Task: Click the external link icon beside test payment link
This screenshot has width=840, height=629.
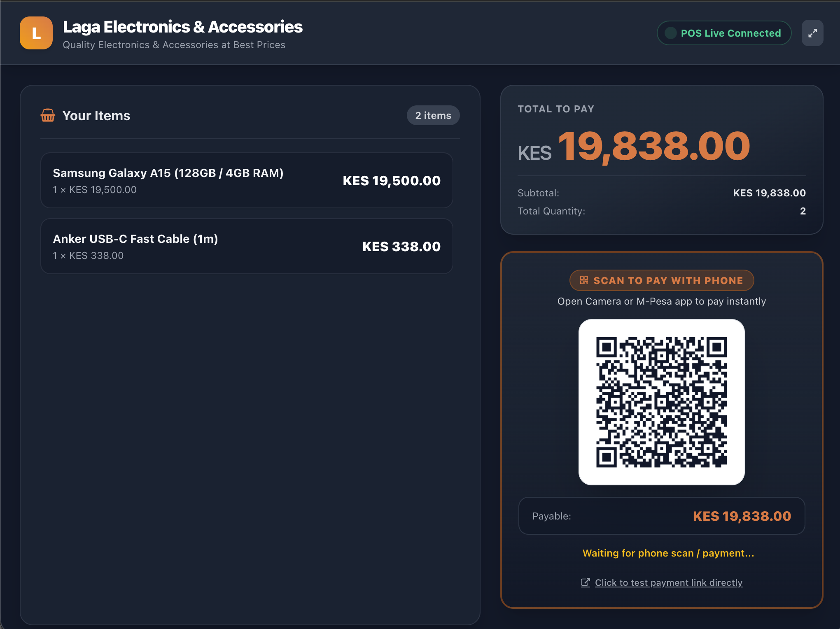Action: pyautogui.click(x=585, y=582)
